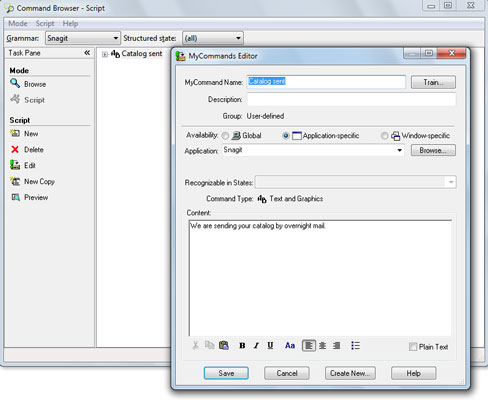This screenshot has height=400, width=488.
Task: Enable the Plain Text checkbox
Action: click(x=413, y=347)
